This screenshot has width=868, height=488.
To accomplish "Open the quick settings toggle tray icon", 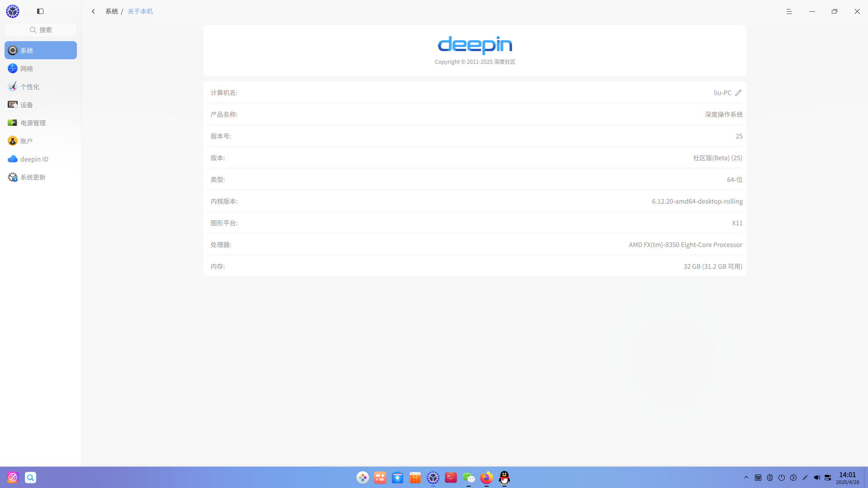I will click(828, 478).
